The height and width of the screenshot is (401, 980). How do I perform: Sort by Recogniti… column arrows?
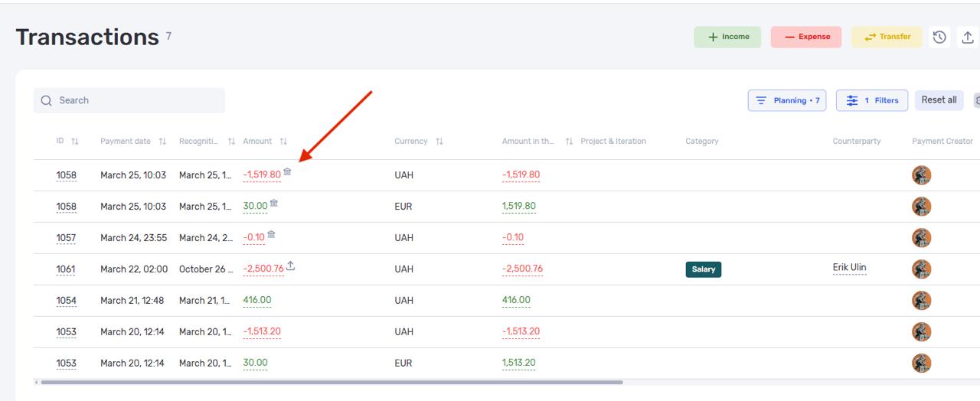[x=231, y=142]
